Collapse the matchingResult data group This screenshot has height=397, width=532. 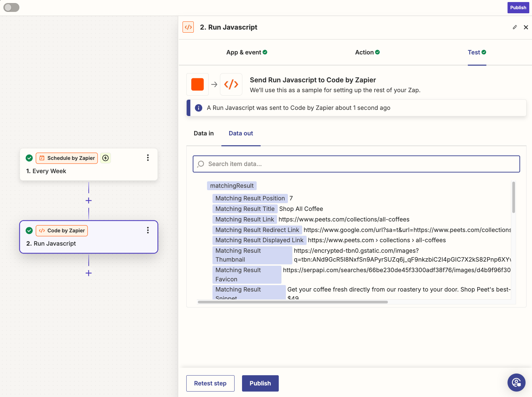pyautogui.click(x=231, y=186)
